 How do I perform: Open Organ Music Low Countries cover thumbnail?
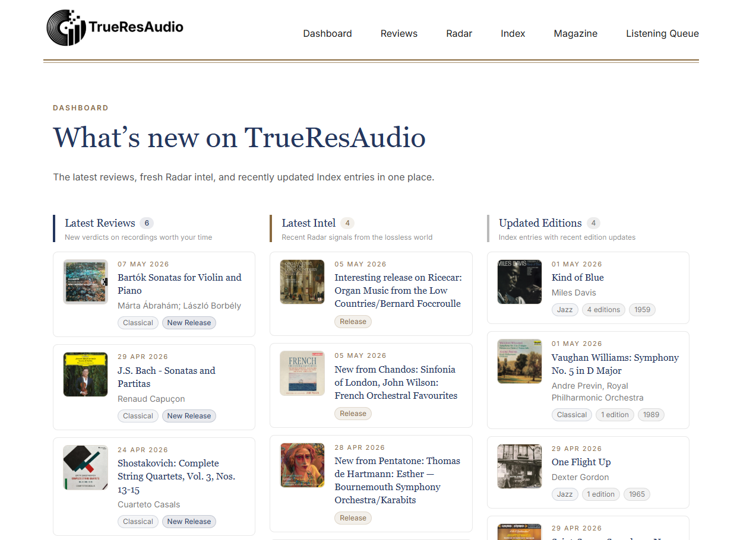coord(302,282)
